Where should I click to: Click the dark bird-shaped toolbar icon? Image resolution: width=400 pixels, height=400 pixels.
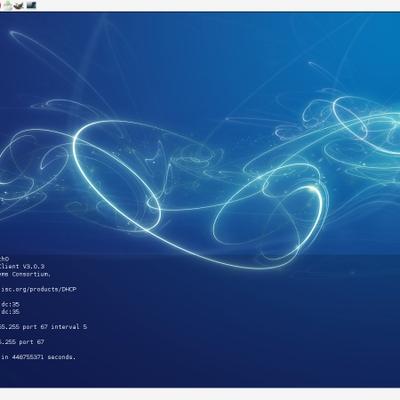pyautogui.click(x=19, y=5)
